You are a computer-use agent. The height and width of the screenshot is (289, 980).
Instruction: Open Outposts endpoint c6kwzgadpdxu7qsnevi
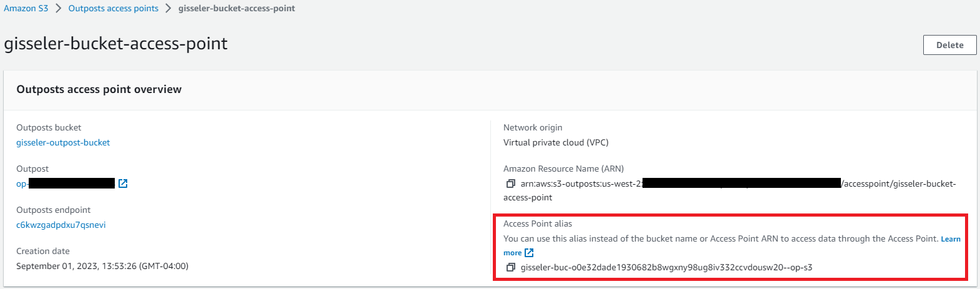[x=61, y=225]
